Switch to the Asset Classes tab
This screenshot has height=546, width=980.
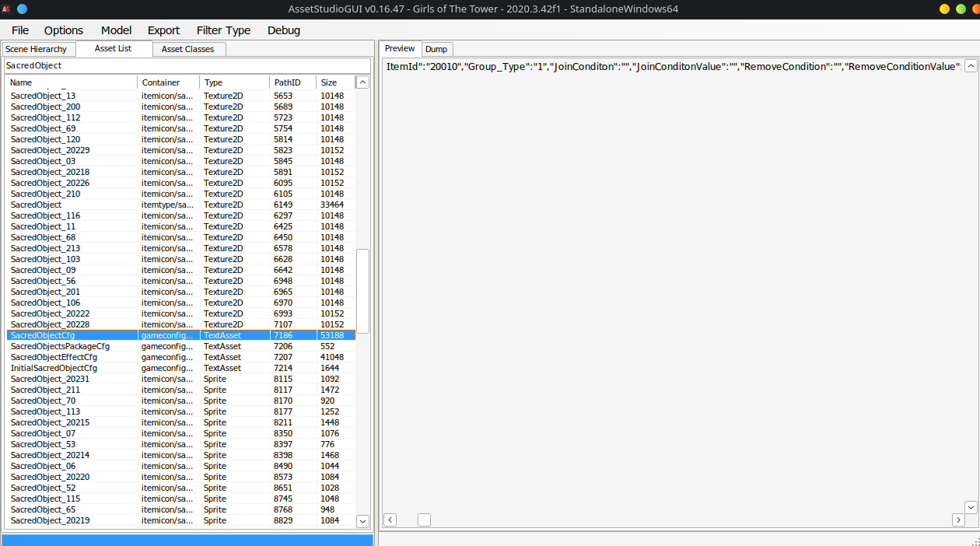pyautogui.click(x=187, y=49)
